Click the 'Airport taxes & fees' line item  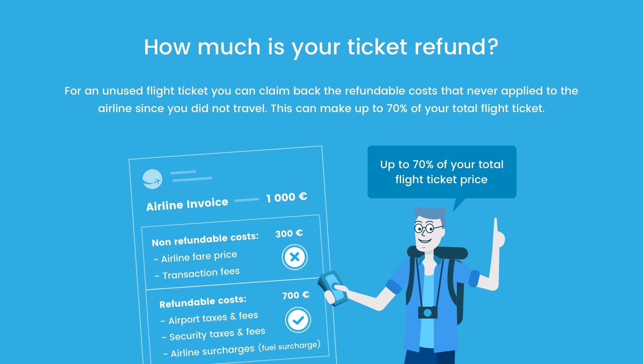tap(209, 318)
